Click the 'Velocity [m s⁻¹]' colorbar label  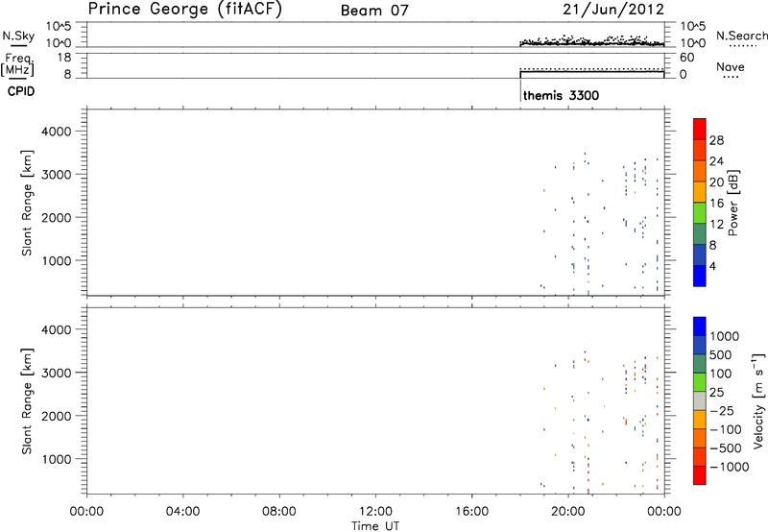(x=758, y=400)
